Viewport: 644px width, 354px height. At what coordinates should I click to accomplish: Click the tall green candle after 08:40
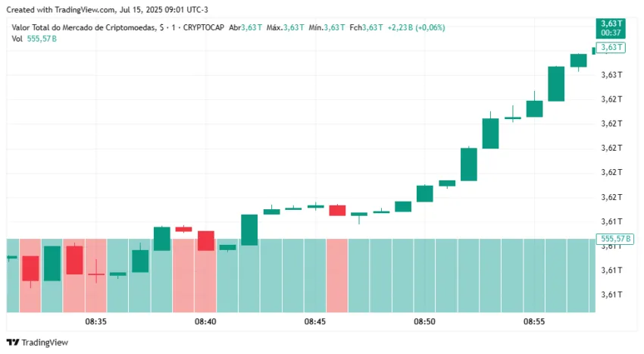249,230
